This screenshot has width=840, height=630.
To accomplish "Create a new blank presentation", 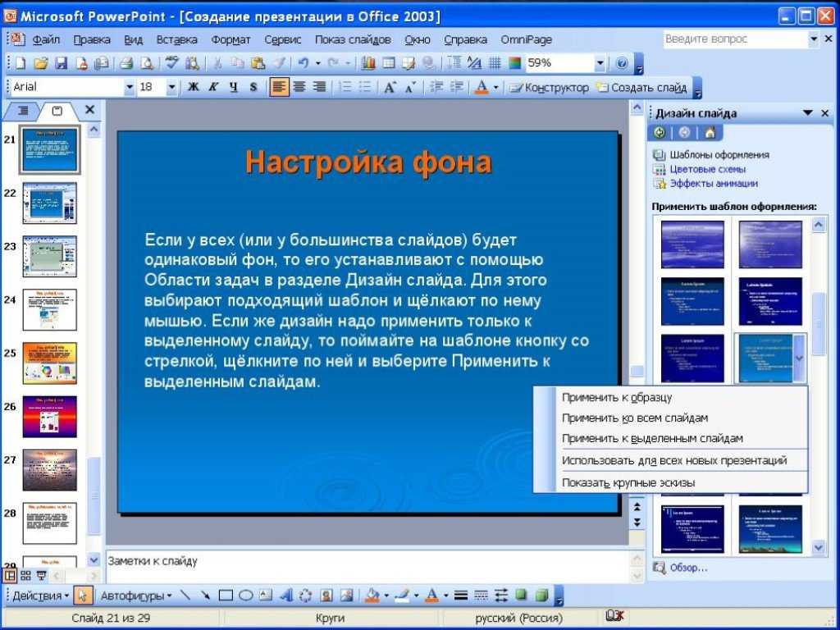I will pos(21,64).
